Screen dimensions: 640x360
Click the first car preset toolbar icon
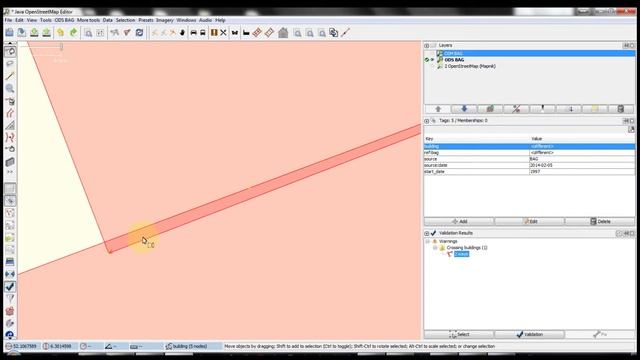[x=193, y=33]
